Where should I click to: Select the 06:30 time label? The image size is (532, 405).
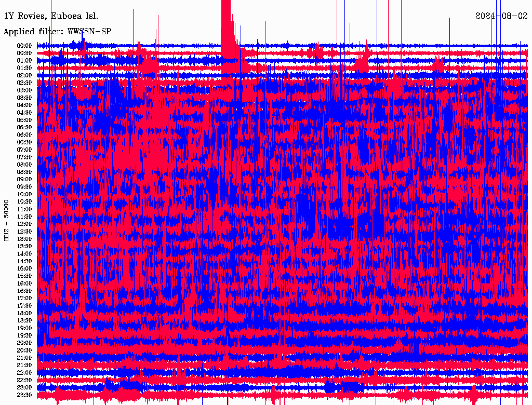coord(24,142)
